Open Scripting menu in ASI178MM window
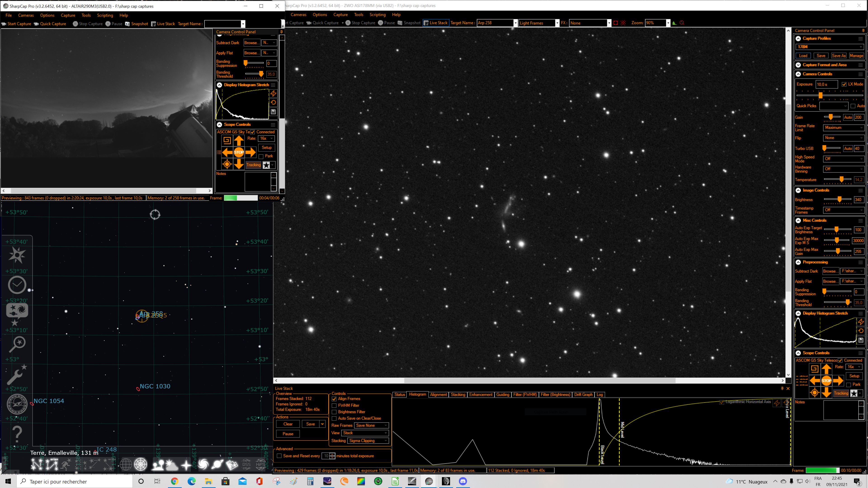The image size is (868, 488). point(377,14)
